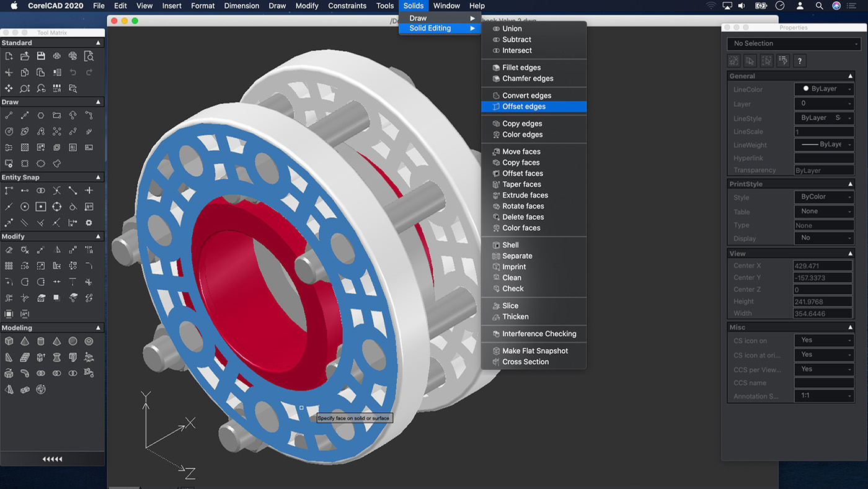Click the Undo arrow in Standard tools
The width and height of the screenshot is (868, 489).
tap(73, 73)
